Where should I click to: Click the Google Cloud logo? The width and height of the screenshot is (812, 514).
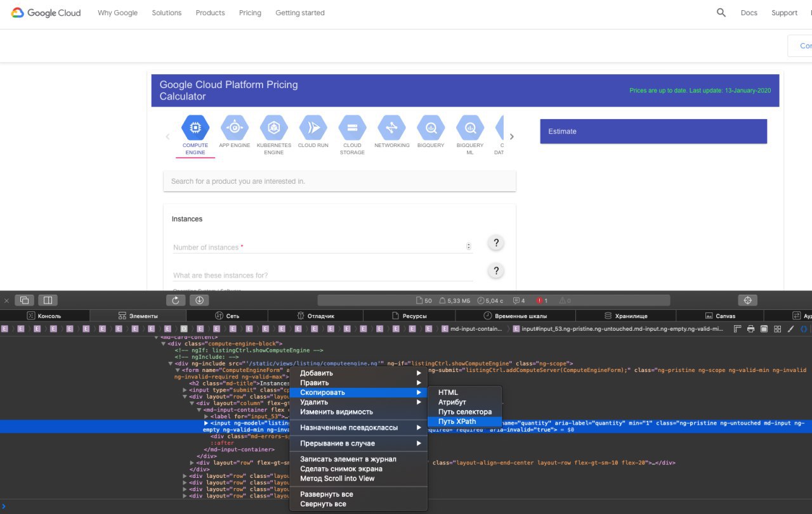click(x=46, y=13)
